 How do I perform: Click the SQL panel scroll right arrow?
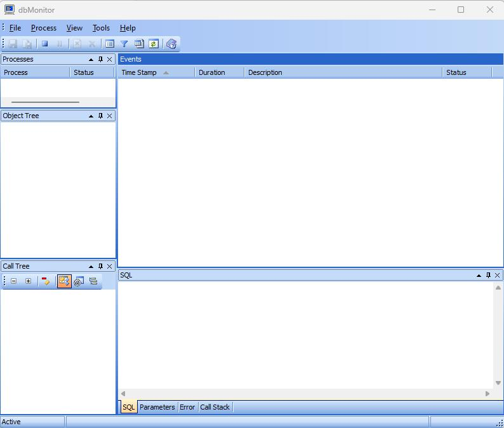coord(487,394)
